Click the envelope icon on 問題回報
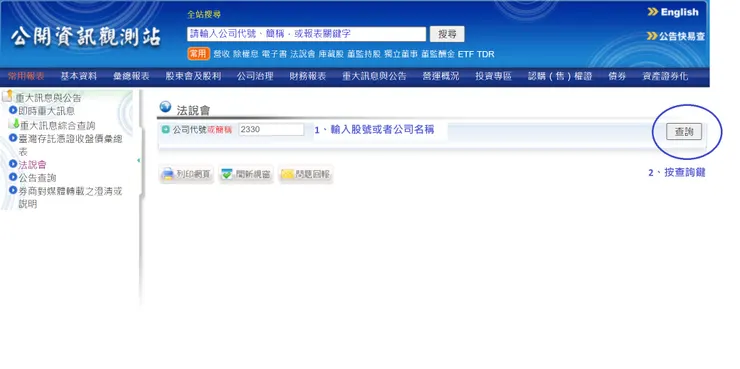 [x=287, y=175]
